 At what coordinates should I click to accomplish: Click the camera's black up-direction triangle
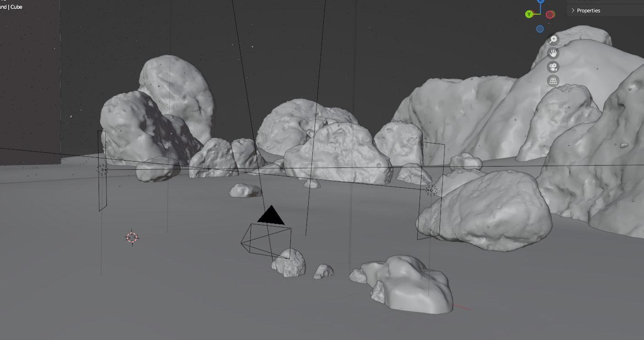pyautogui.click(x=271, y=216)
